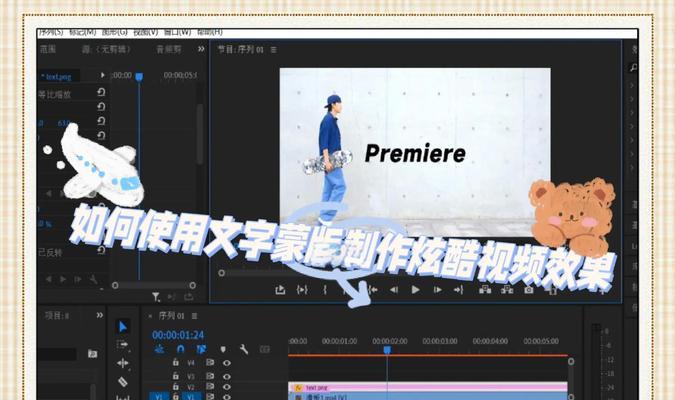Close the 序列 01 timeline tab
The height and width of the screenshot is (400, 675).
tap(150, 316)
